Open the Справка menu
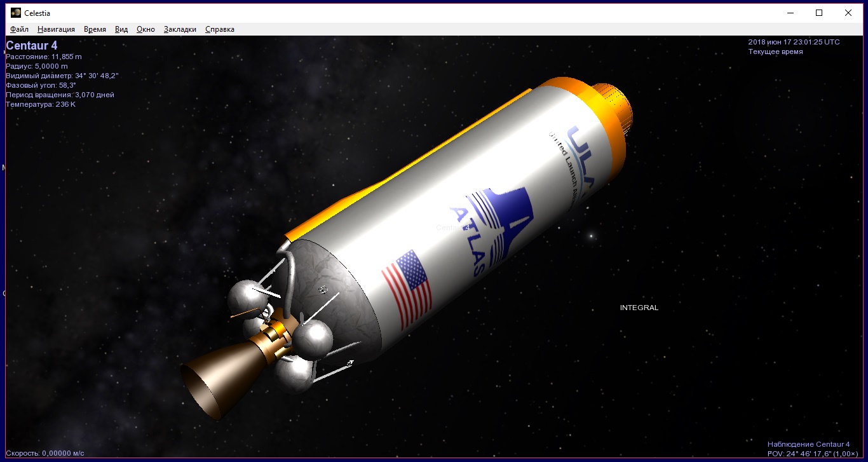The image size is (868, 462). click(220, 29)
